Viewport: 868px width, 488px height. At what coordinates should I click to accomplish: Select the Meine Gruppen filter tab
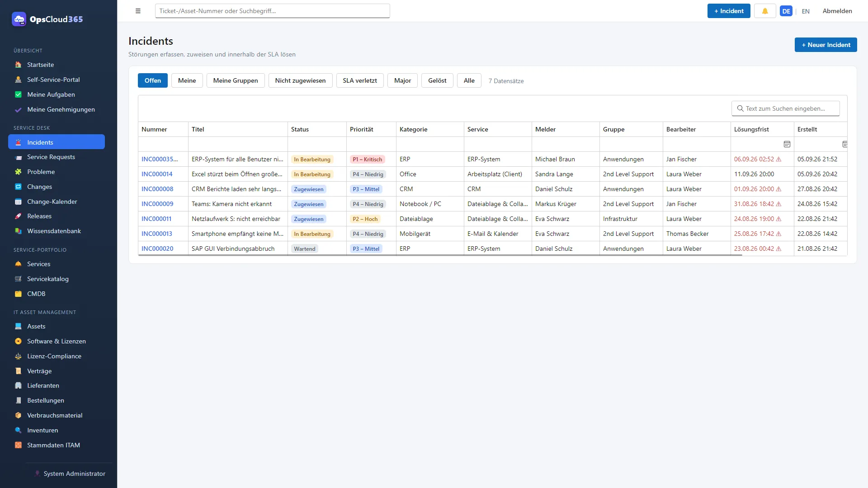[236, 80]
